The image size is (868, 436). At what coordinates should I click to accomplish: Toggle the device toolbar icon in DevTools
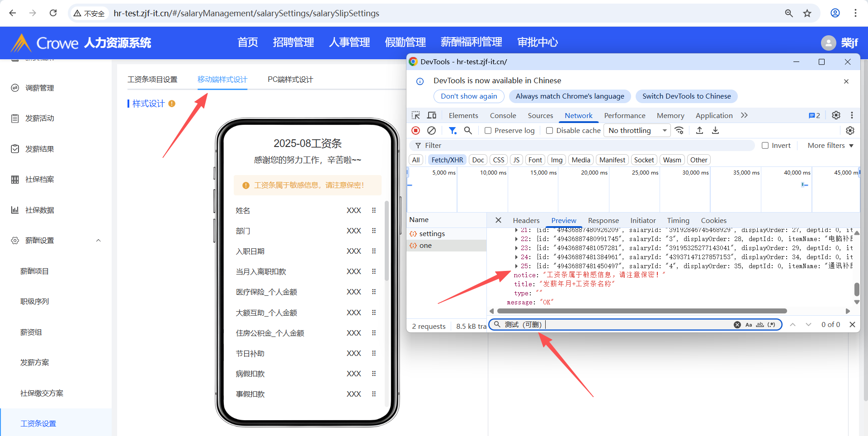(432, 115)
